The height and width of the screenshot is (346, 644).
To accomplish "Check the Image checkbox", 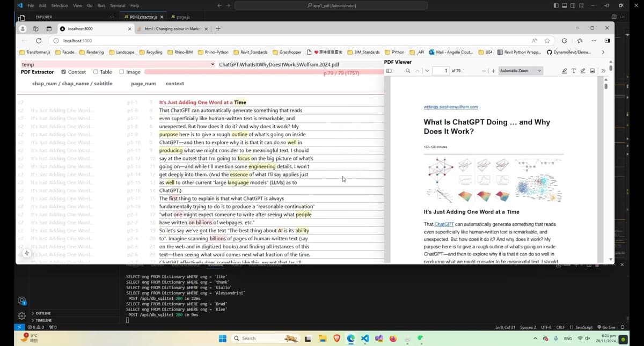I will tap(121, 72).
